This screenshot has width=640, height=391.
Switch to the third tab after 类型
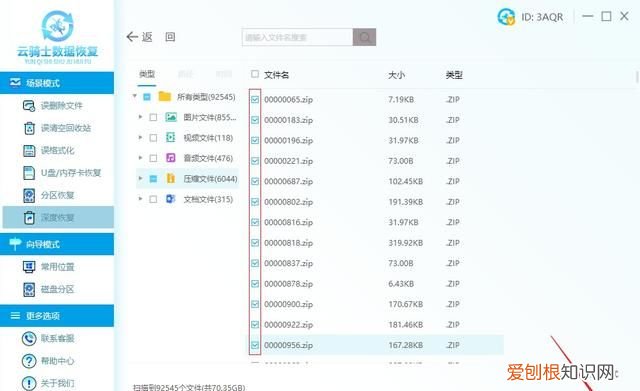click(224, 74)
